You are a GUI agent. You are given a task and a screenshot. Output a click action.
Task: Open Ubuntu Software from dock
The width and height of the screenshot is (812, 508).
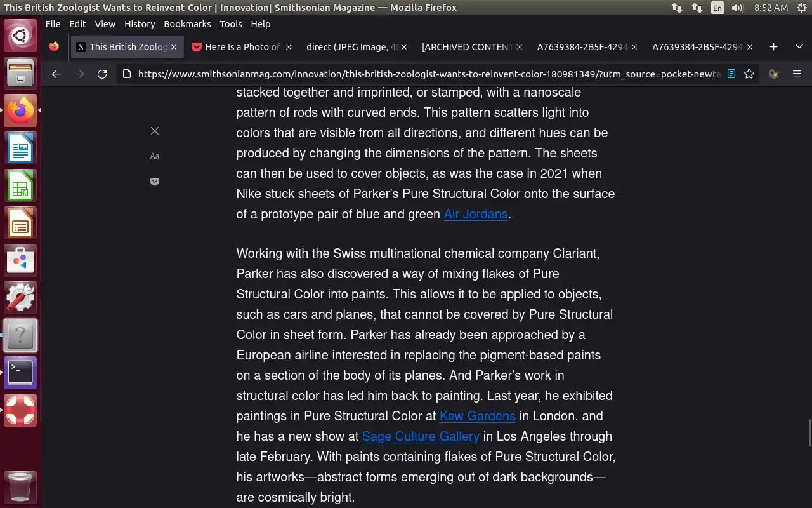pyautogui.click(x=20, y=260)
